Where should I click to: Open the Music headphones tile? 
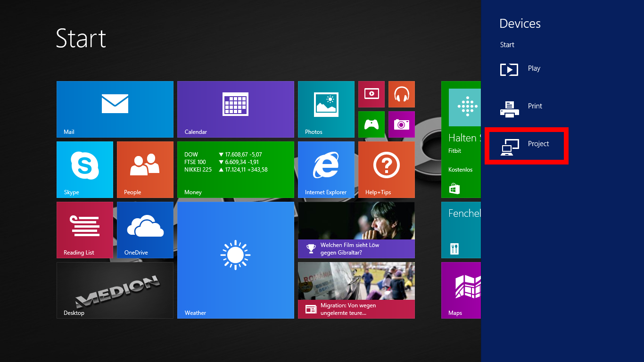tap(402, 94)
